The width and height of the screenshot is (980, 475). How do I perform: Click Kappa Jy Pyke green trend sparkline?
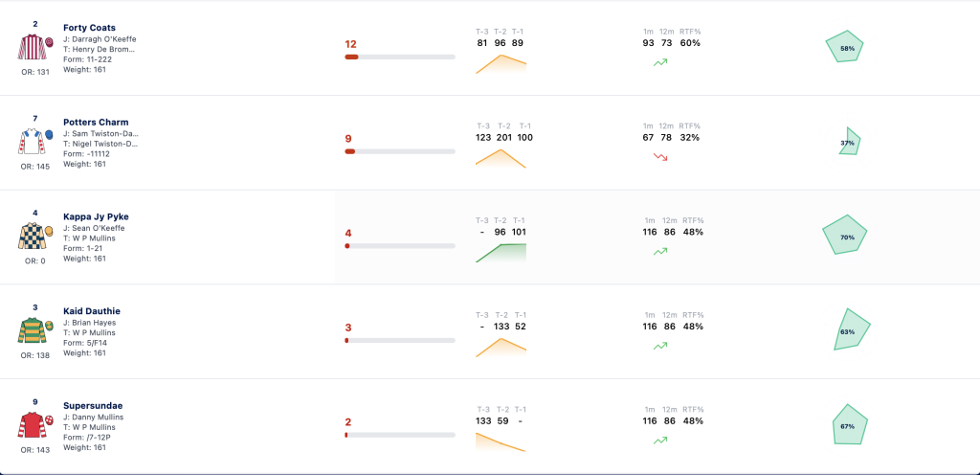[x=501, y=253]
